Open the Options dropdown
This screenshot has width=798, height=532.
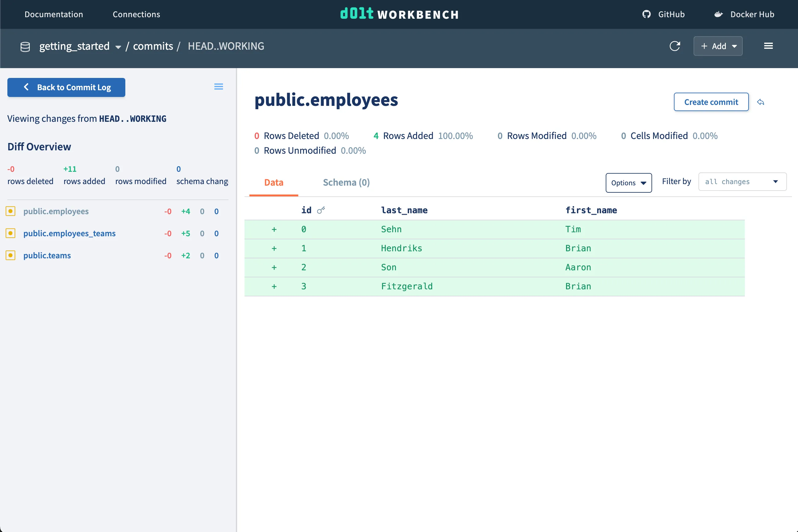click(628, 183)
